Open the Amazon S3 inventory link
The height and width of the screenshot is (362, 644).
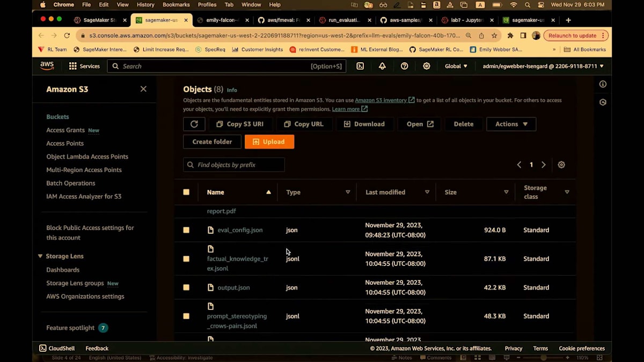(x=384, y=100)
